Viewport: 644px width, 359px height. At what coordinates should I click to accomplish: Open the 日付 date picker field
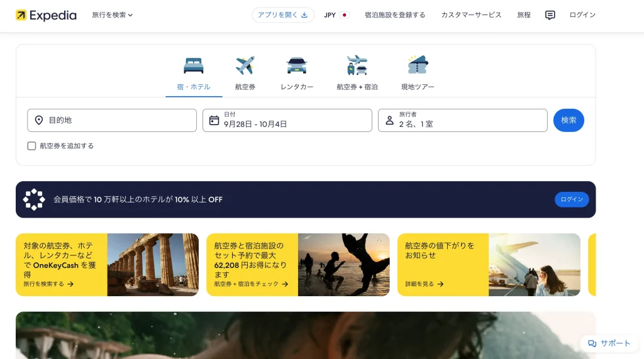287,120
